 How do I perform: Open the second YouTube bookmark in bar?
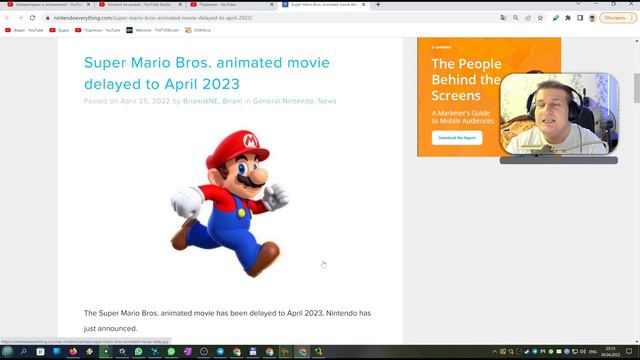[59, 30]
